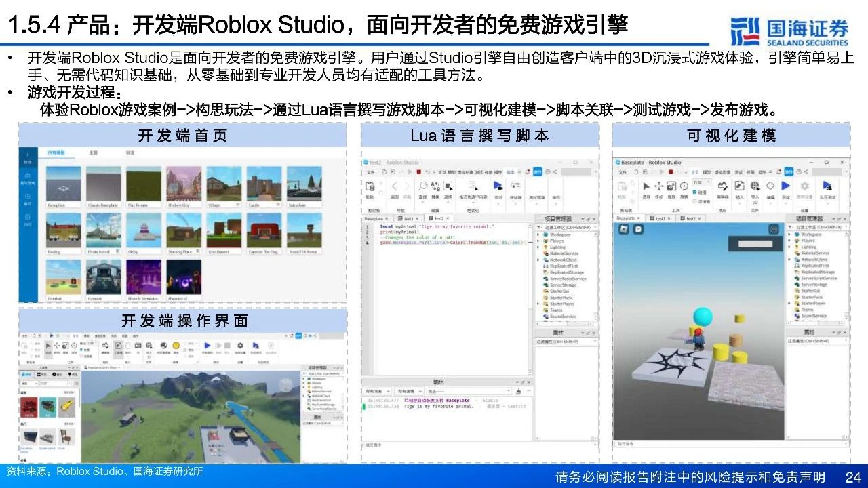Toggle the Collisions checkbox in Baseplate window
The height and width of the screenshot is (488, 868).
pos(695,192)
